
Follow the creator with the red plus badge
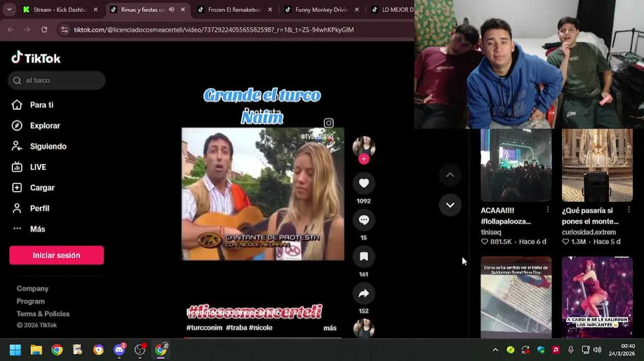(364, 159)
